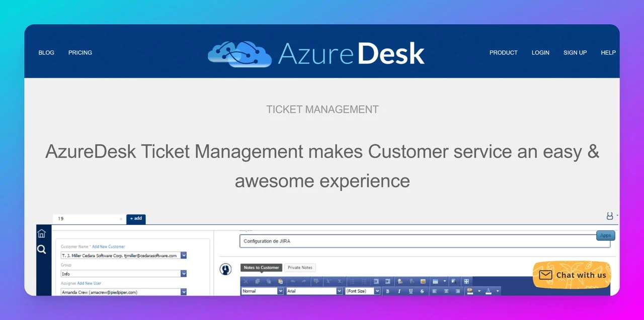This screenshot has height=320, width=644.
Task: Open search via the magnifier icon
Action: tap(42, 250)
